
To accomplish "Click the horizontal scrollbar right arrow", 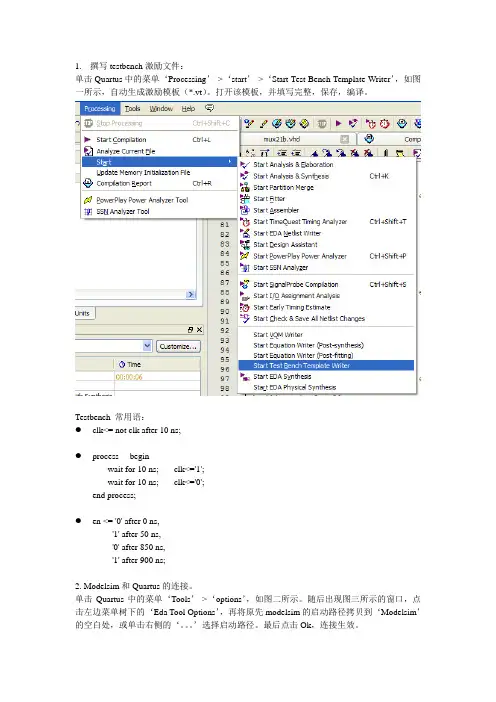I will [x=191, y=294].
